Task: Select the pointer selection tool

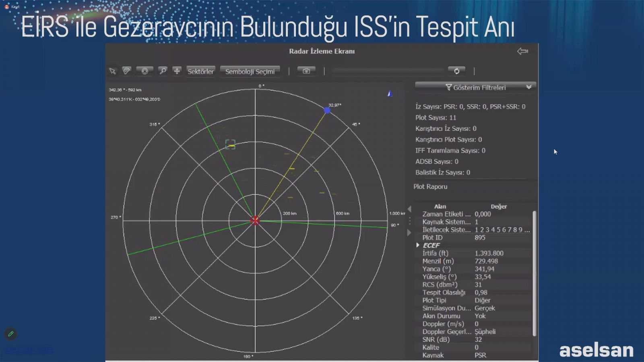Action: [113, 71]
